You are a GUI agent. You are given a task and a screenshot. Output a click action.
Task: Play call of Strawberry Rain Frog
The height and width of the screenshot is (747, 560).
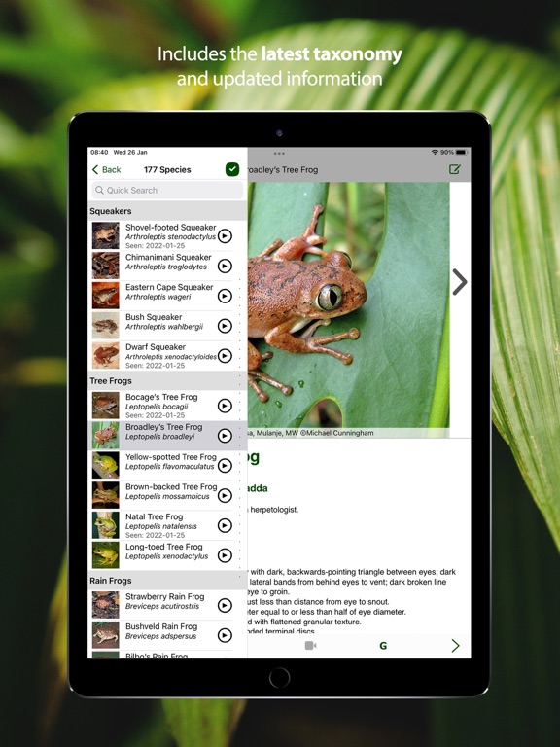tap(225, 606)
